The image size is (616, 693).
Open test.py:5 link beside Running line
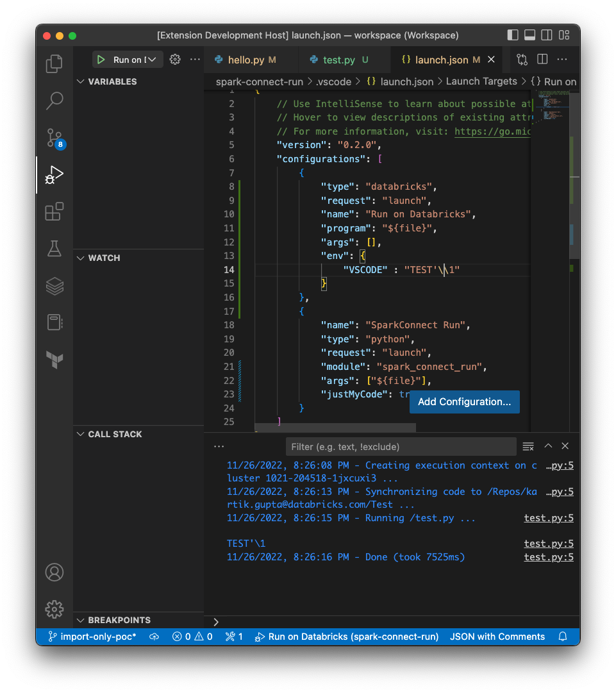pos(549,517)
